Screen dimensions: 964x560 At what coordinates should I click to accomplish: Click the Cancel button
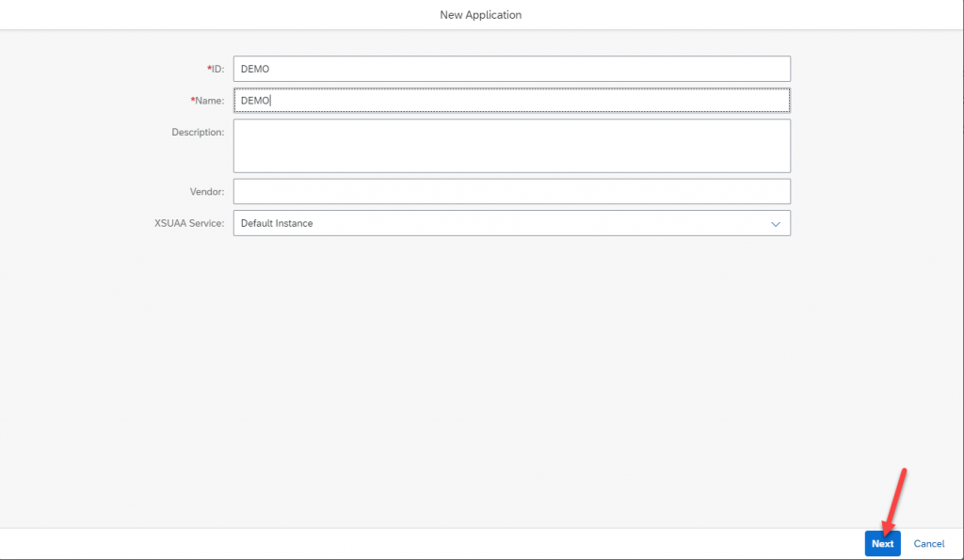(928, 543)
